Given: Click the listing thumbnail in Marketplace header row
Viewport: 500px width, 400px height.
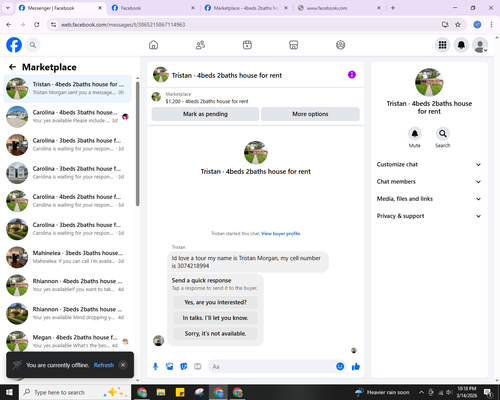Looking at the screenshot, I should (156, 97).
